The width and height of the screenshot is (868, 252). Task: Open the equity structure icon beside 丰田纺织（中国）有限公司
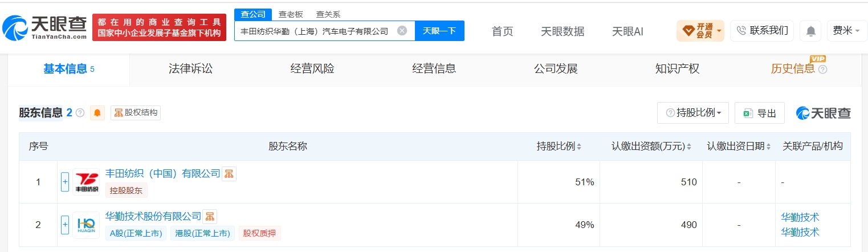pos(229,174)
